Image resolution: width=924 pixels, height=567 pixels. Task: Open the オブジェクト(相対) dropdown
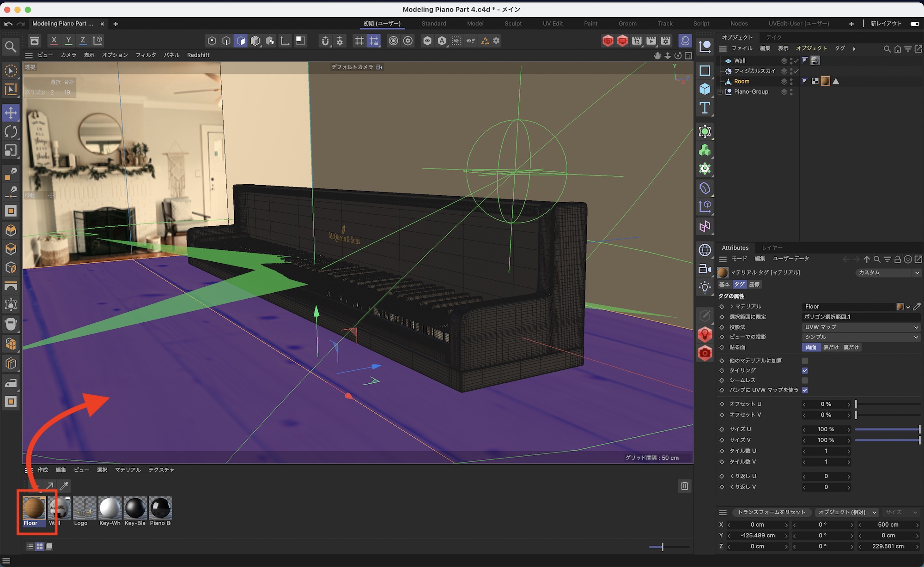pyautogui.click(x=847, y=512)
